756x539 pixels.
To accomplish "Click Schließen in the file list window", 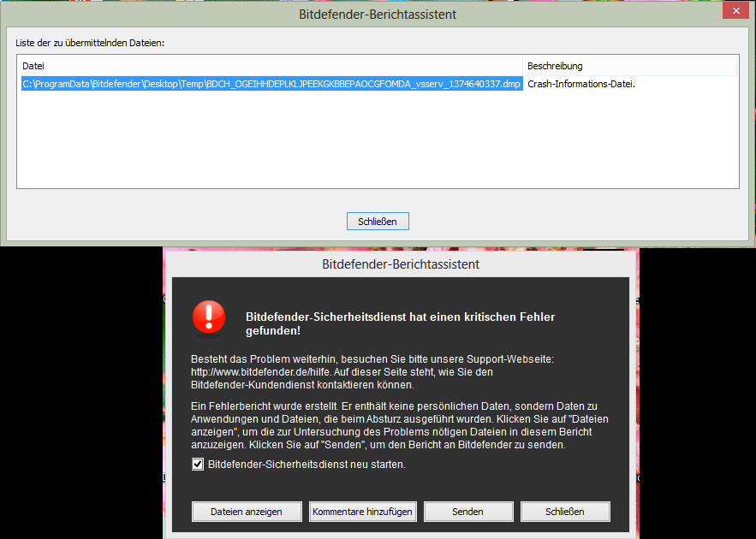I will 378,222.
